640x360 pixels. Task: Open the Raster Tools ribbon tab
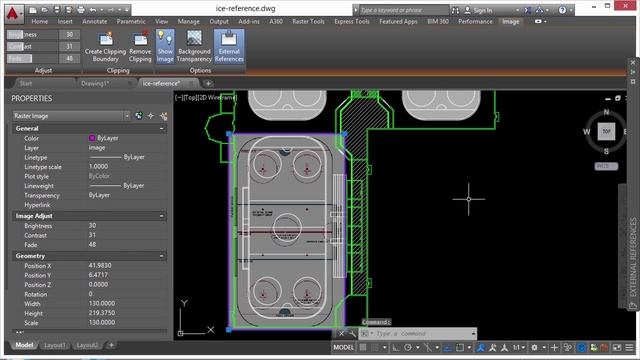308,21
